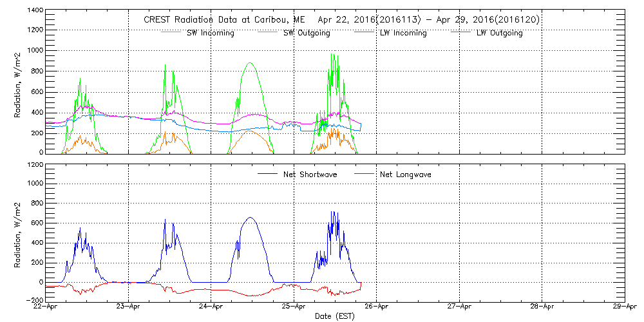Click the red line swatch beside Net Longwave
644x322 pixels.
pos(365,174)
